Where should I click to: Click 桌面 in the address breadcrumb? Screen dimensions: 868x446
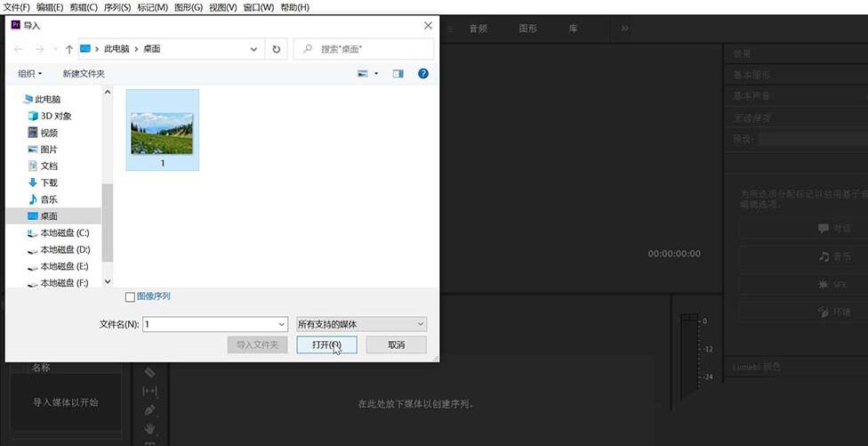tap(152, 49)
